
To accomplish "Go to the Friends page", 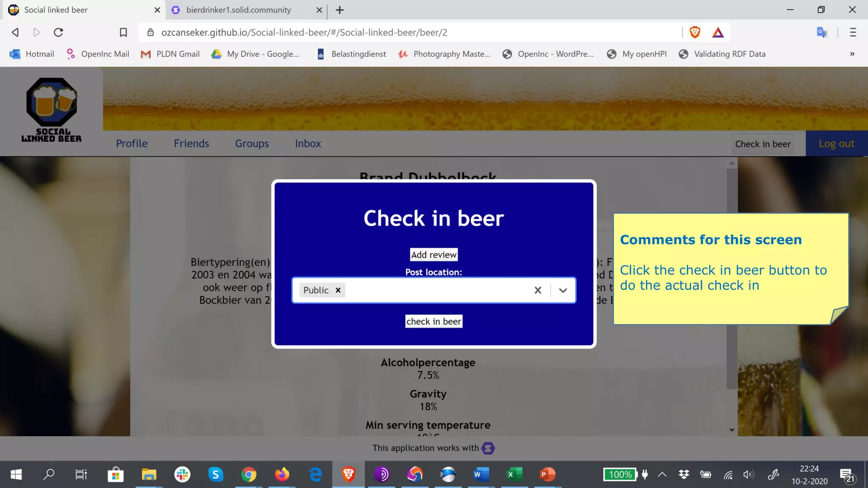I will point(192,144).
